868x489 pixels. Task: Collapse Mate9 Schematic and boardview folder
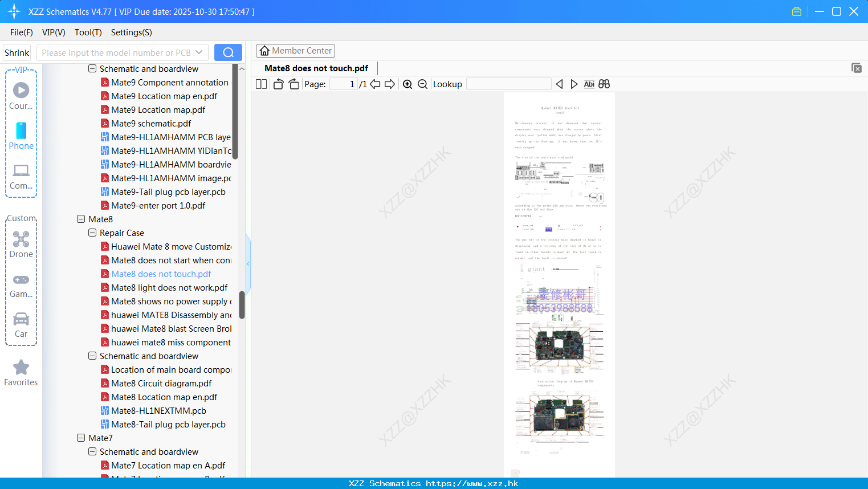coord(92,68)
